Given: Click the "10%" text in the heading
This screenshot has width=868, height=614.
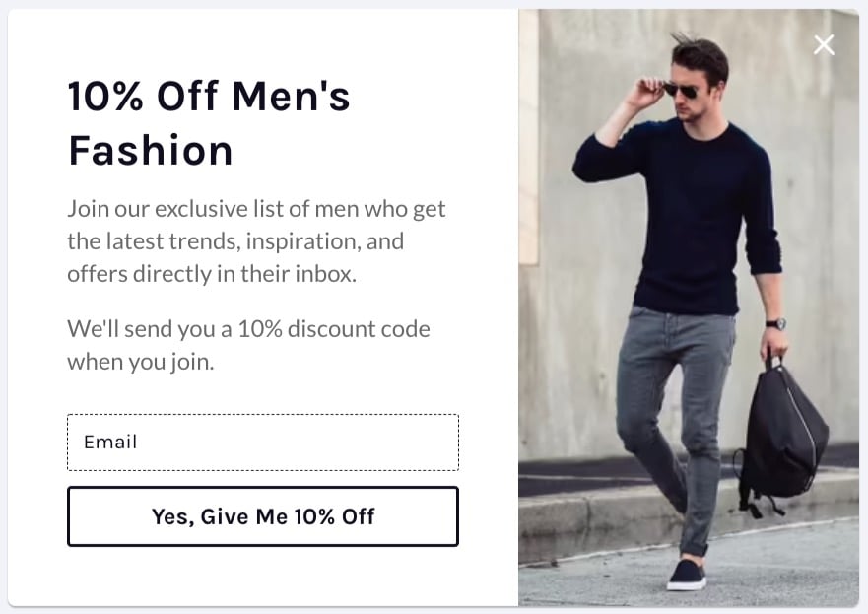Looking at the screenshot, I should pyautogui.click(x=105, y=97).
